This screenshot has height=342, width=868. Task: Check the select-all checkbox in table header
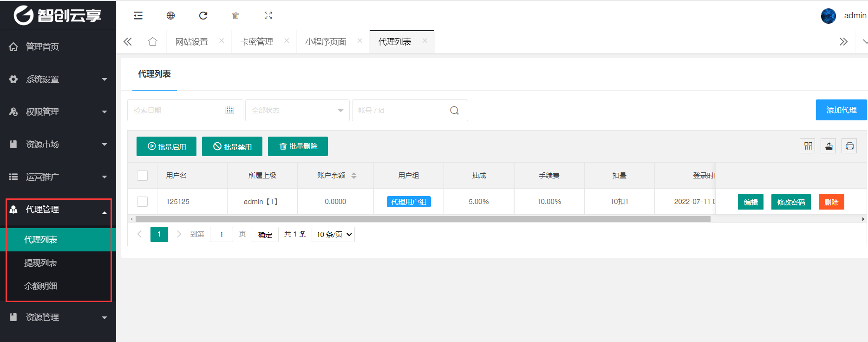point(143,176)
